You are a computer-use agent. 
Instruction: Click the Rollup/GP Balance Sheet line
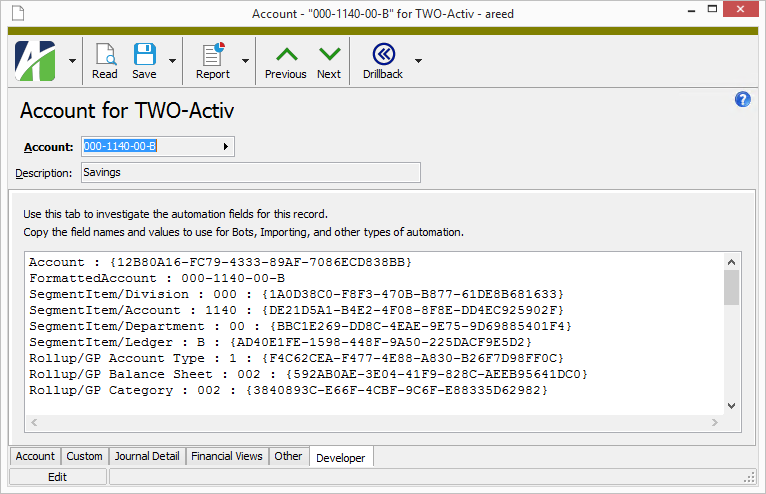[x=308, y=375]
